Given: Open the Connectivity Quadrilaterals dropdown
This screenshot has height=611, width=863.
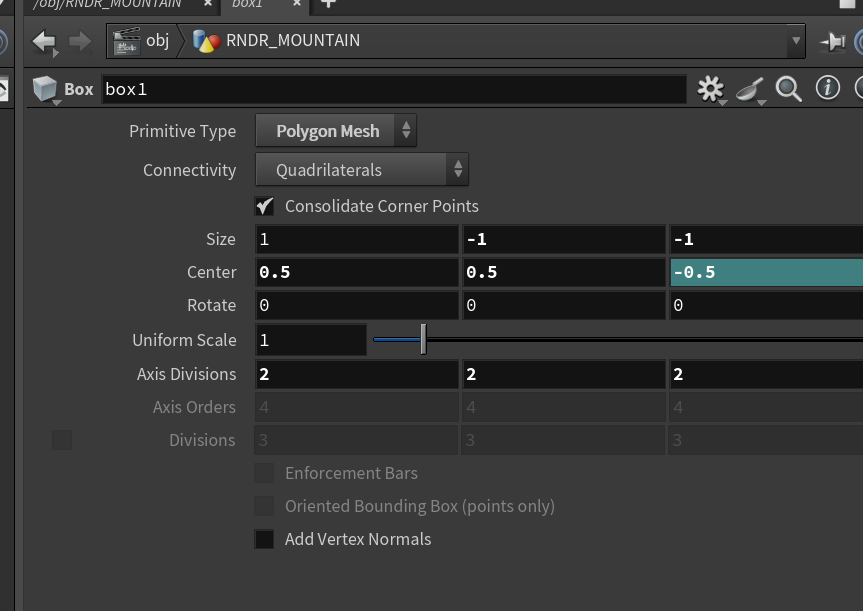Looking at the screenshot, I should [x=362, y=170].
